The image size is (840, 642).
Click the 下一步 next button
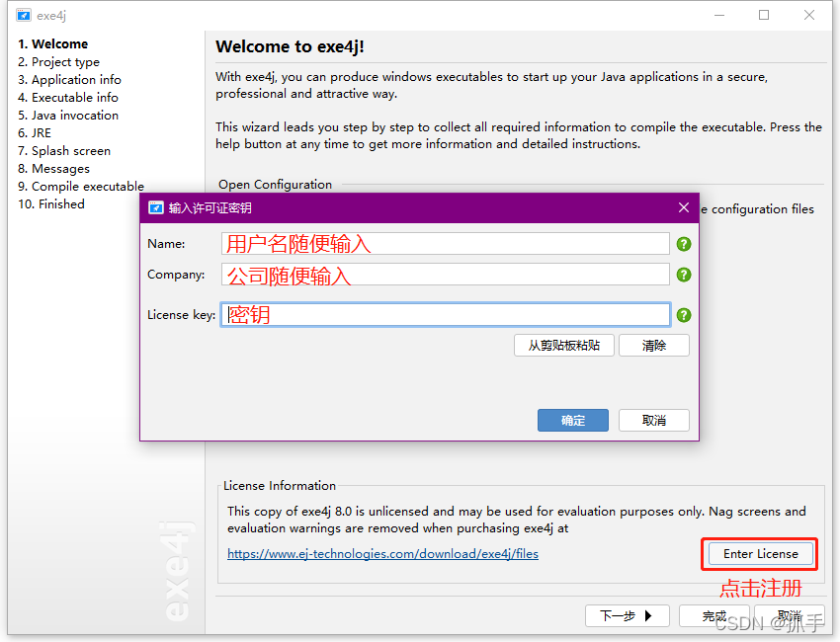point(628,615)
